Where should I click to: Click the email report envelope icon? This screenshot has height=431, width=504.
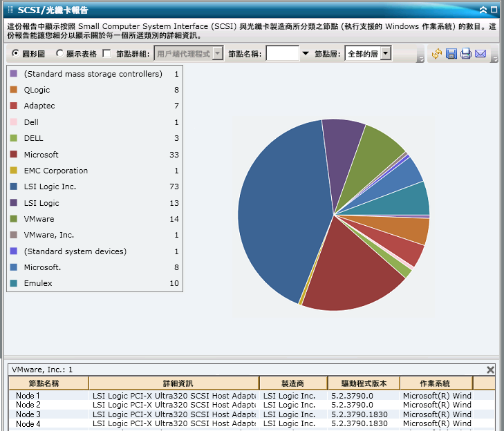pyautogui.click(x=480, y=54)
